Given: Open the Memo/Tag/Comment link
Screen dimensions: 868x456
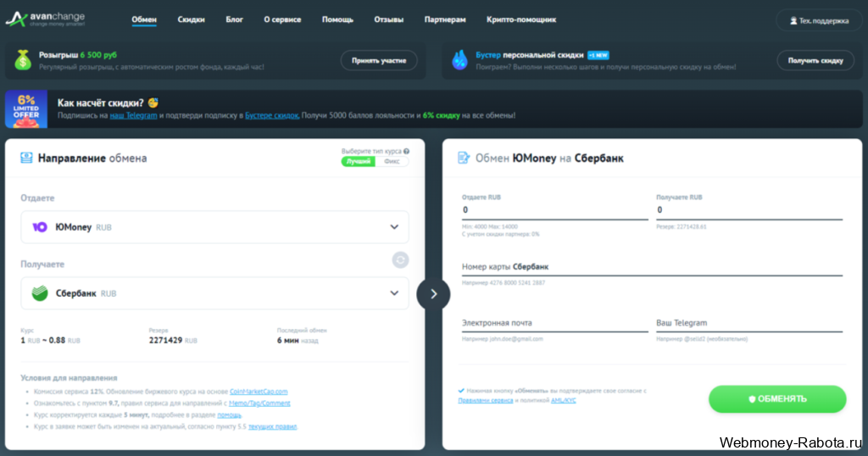Looking at the screenshot, I should (259, 403).
